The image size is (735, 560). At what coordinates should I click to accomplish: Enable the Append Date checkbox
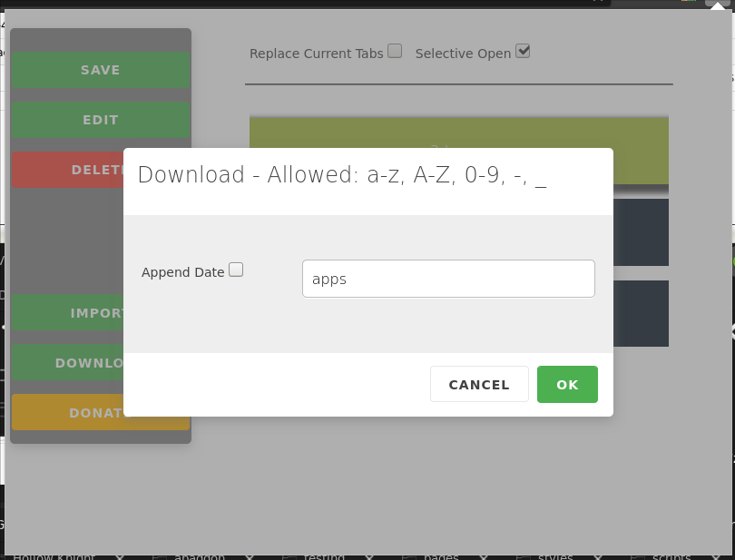(x=236, y=270)
